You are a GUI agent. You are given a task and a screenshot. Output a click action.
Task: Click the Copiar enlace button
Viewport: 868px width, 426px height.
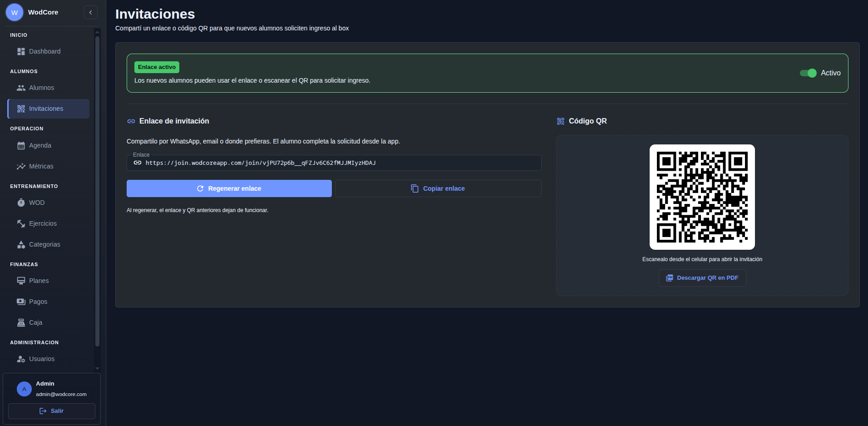point(438,188)
